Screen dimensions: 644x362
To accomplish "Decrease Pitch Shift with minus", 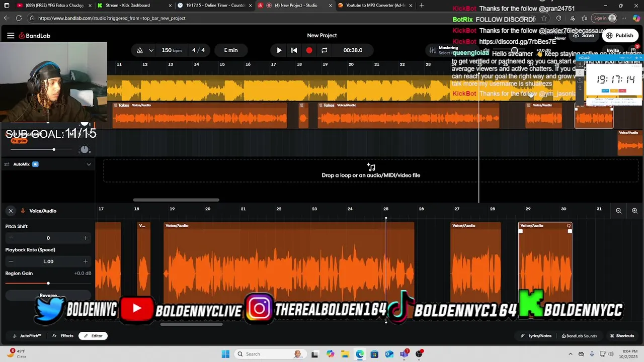I will [x=11, y=238].
